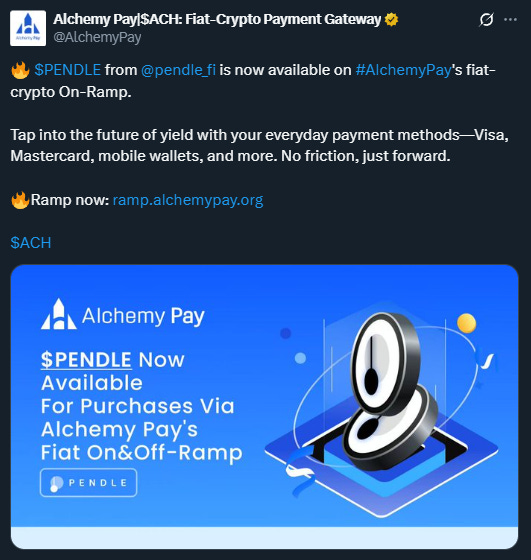The height and width of the screenshot is (560, 531).
Task: Visit the ramp.alchemypay.org link
Action: click(x=188, y=200)
